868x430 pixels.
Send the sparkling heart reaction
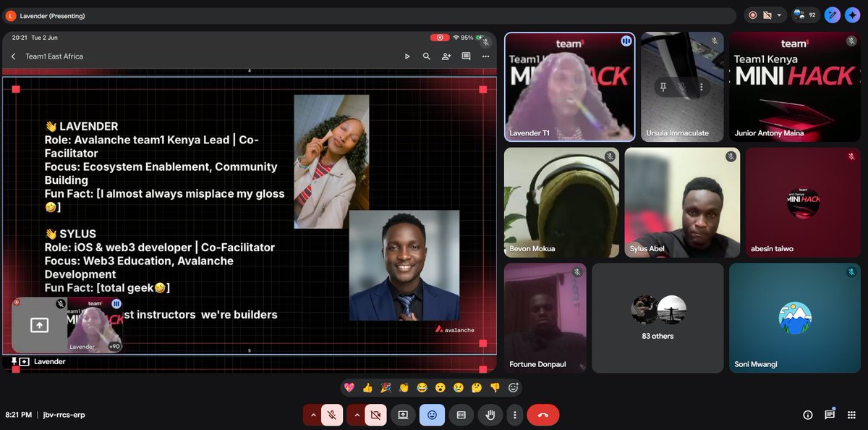[349, 387]
